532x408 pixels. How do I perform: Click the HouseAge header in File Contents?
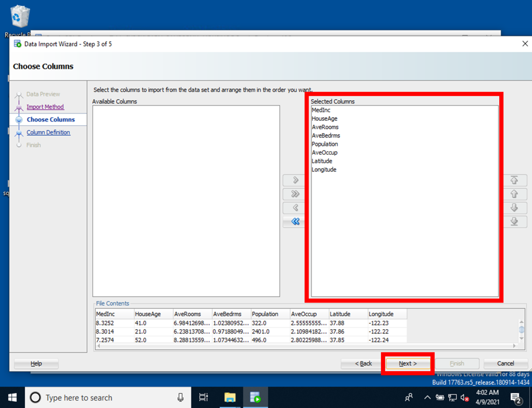tap(153, 314)
